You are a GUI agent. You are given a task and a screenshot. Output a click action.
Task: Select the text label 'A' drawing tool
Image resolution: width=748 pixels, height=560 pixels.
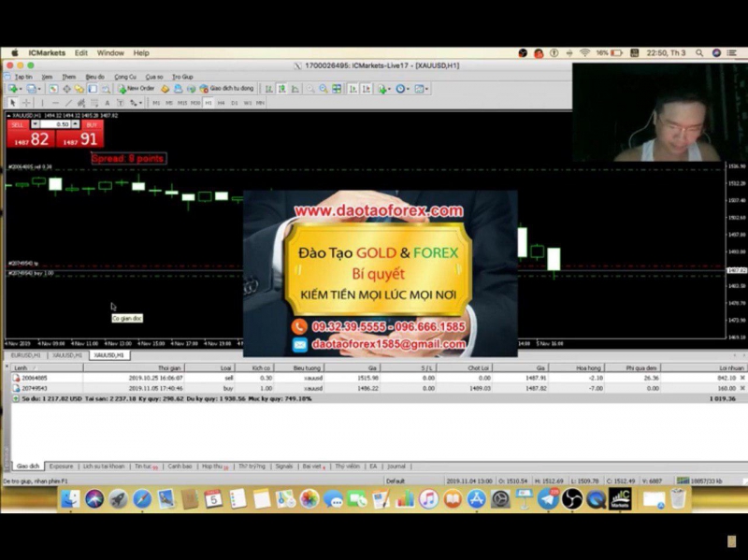pyautogui.click(x=108, y=102)
